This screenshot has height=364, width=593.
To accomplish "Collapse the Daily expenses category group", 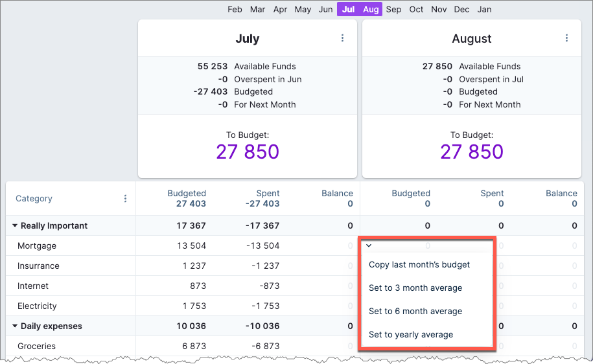I will click(15, 326).
